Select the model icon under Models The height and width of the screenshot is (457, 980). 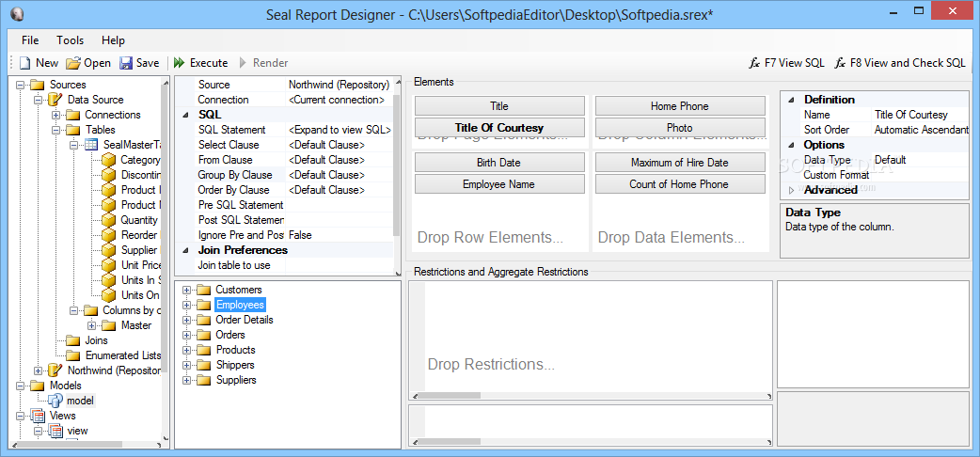coord(55,400)
